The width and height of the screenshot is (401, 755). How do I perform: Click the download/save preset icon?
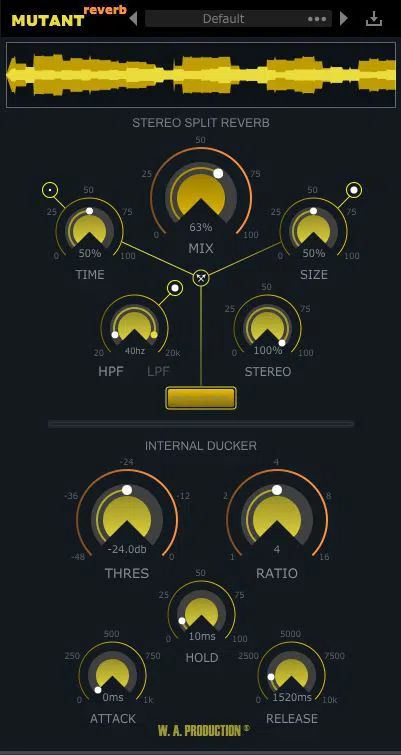point(374,19)
